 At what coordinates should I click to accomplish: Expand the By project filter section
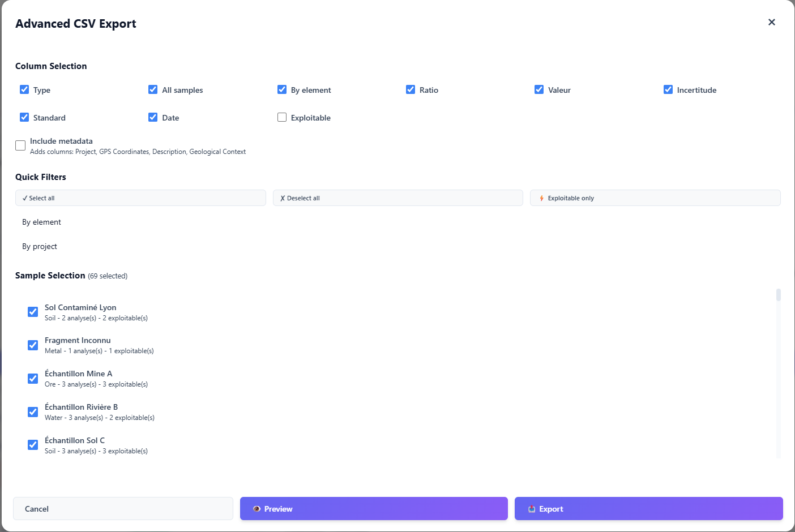click(39, 246)
